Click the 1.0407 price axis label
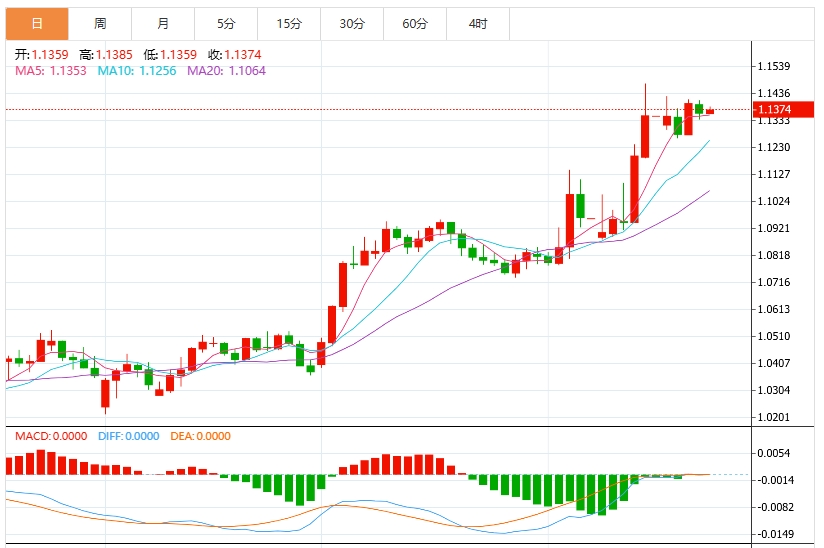The image size is (824, 548). click(774, 363)
